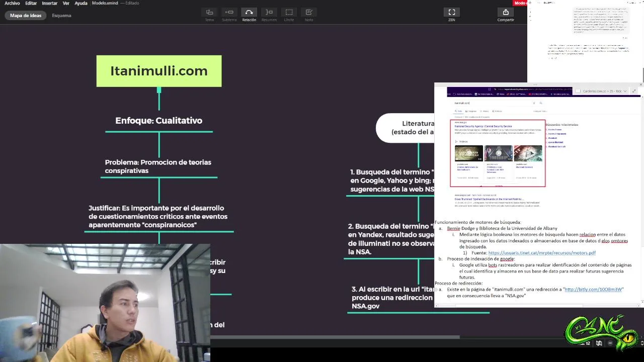Tick the checkbox beside Cardenas.com.co
This screenshot has height=362, width=644.
tap(578, 91)
